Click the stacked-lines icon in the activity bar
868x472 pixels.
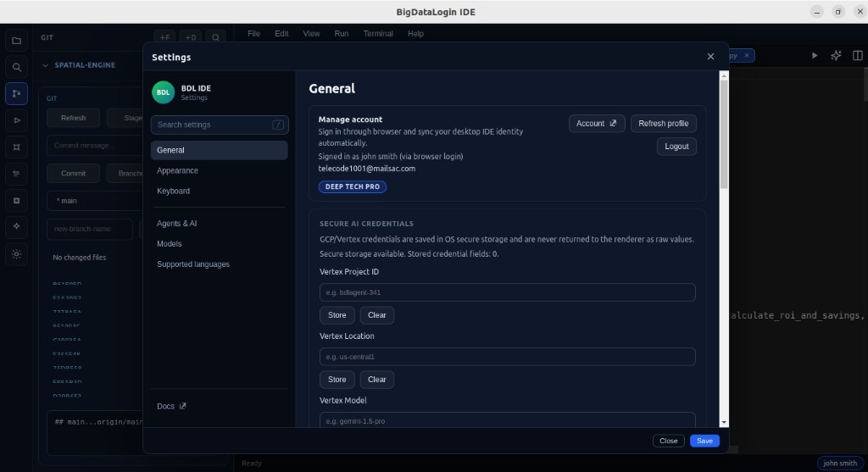pyautogui.click(x=17, y=173)
